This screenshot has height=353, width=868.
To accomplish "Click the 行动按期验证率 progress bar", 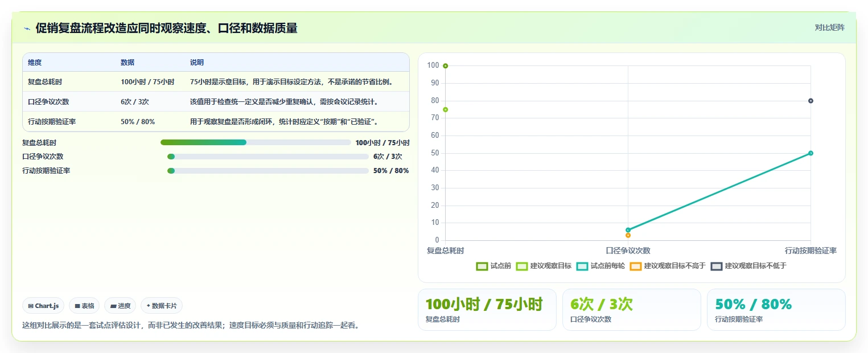I will (x=268, y=171).
